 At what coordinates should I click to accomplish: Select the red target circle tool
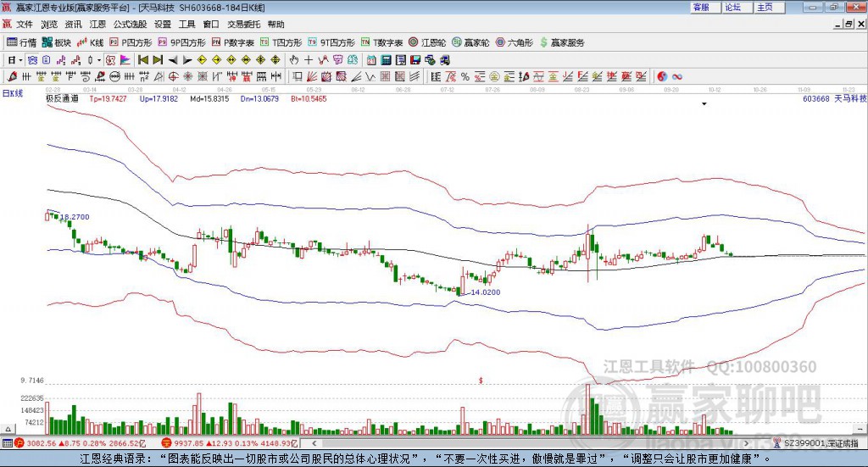click(x=172, y=76)
